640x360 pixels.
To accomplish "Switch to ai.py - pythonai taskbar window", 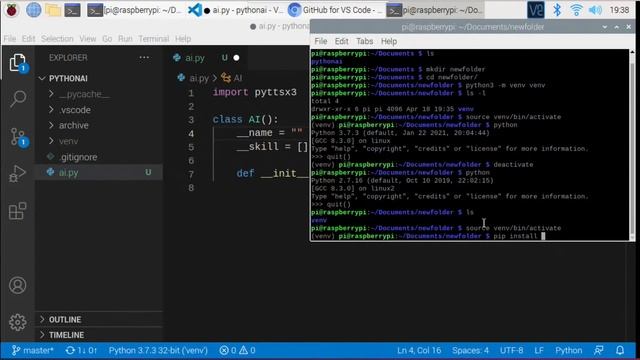I will click(x=236, y=10).
